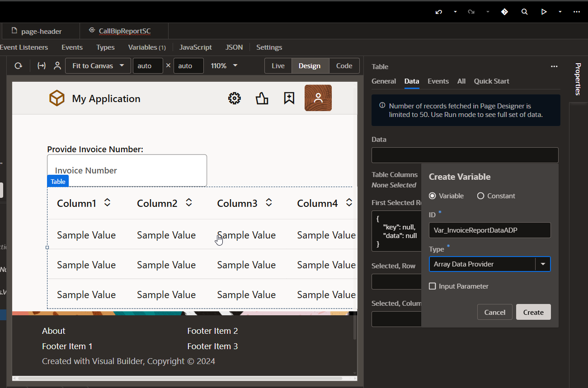Open the Events editor tab

(72, 47)
